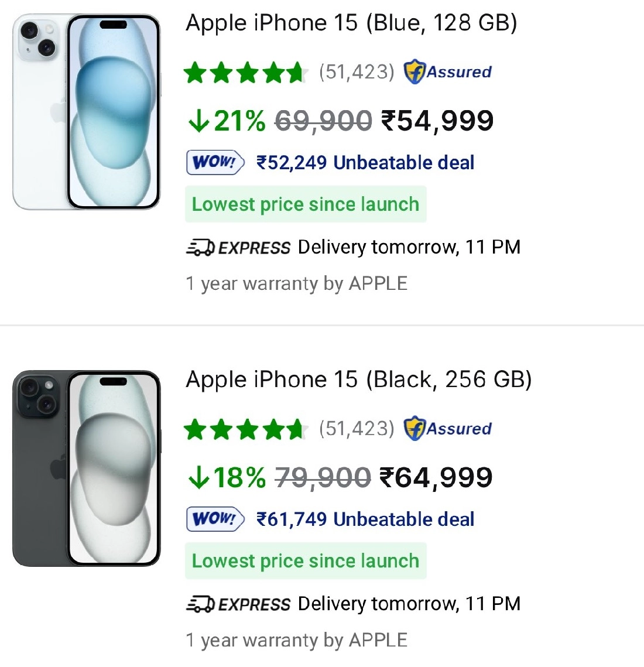Select the ₹61,749 Unbeatable deal text
This screenshot has height=667, width=644.
tap(365, 519)
